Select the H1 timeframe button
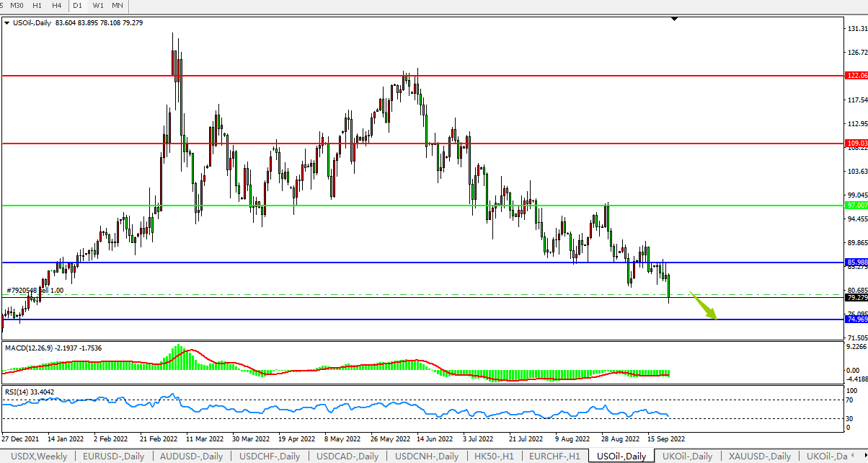 (37, 6)
